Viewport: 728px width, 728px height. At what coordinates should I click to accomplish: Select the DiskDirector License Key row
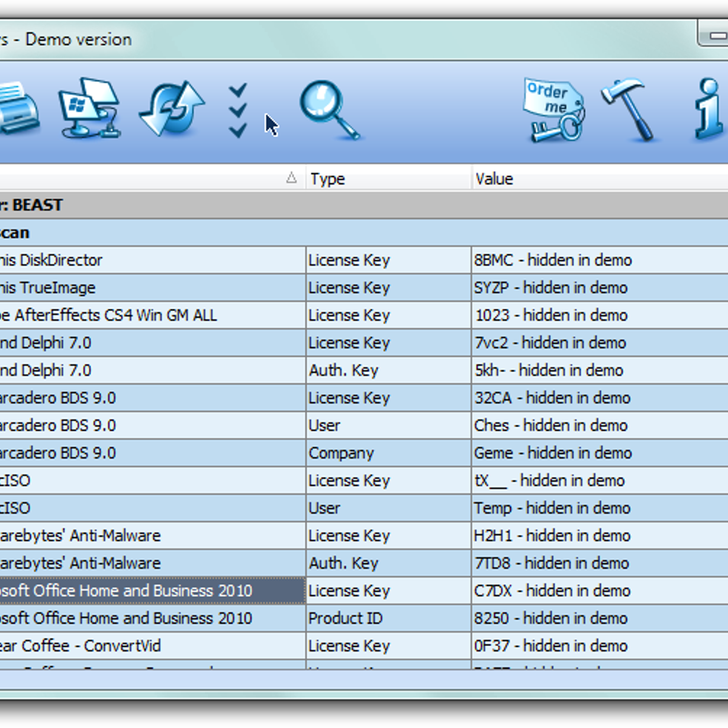pos(364,260)
